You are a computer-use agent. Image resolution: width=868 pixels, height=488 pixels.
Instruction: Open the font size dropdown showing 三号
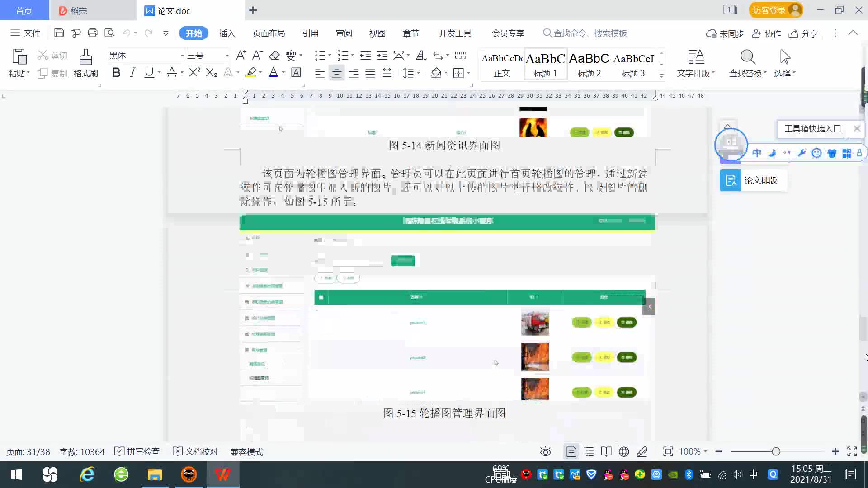(x=227, y=56)
